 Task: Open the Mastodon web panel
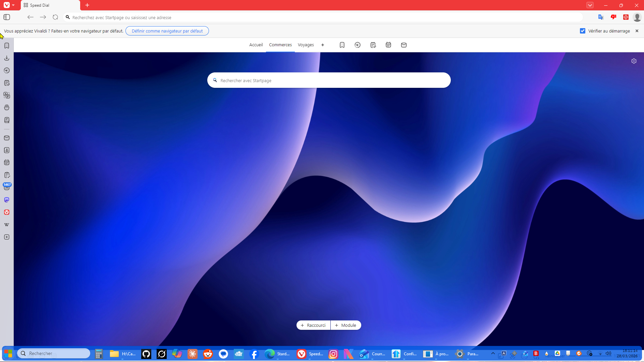pyautogui.click(x=7, y=200)
